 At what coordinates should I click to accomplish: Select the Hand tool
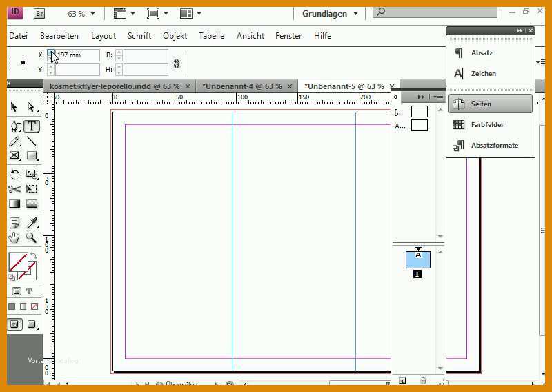click(x=14, y=237)
